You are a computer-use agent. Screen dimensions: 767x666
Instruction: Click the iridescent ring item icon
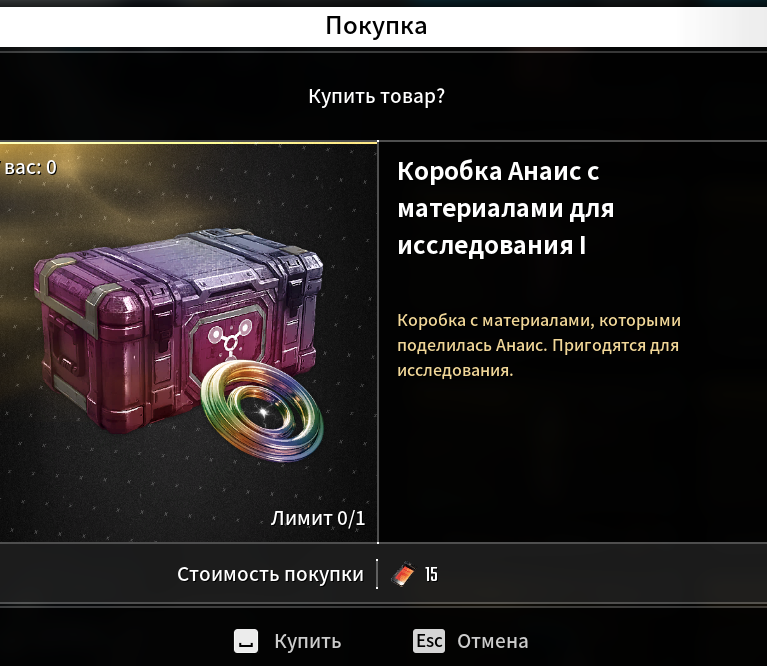tap(262, 411)
